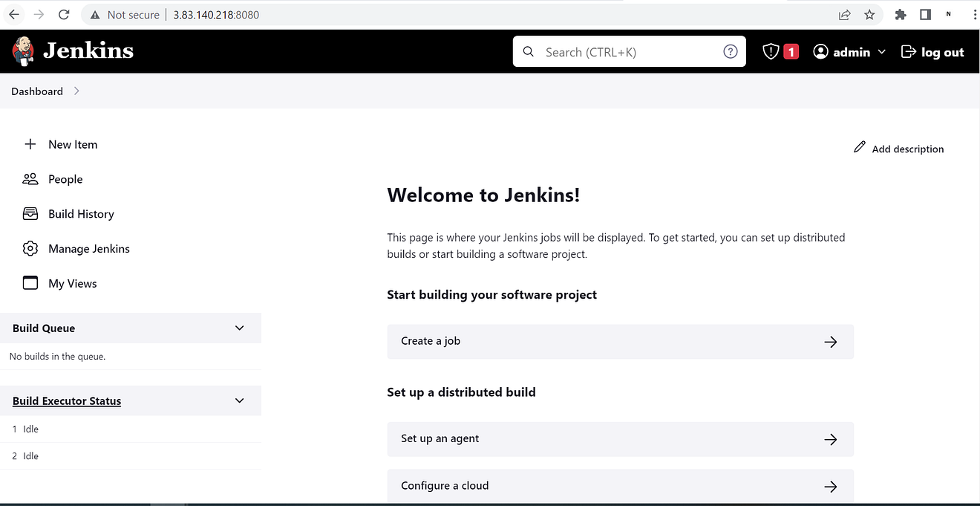980x506 pixels.
Task: Click the arrow on Create a job
Action: pyautogui.click(x=831, y=342)
